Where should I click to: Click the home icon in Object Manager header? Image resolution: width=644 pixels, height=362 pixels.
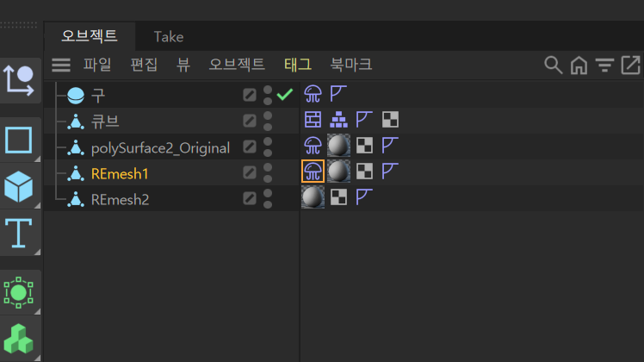pyautogui.click(x=579, y=65)
